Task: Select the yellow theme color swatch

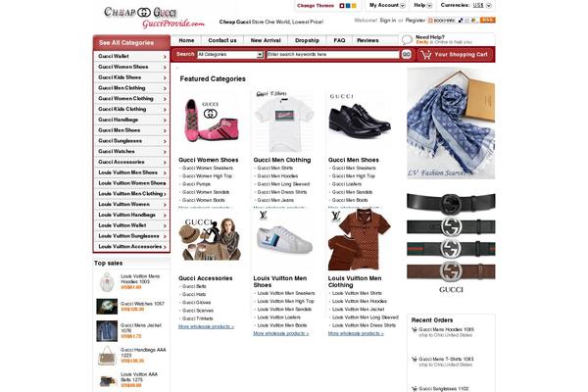Action: tap(354, 6)
